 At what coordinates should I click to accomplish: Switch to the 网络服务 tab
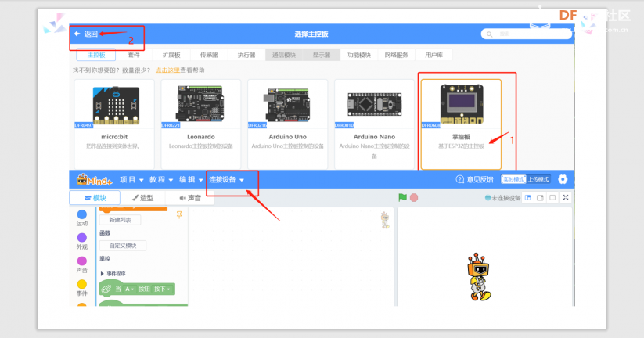(397, 55)
